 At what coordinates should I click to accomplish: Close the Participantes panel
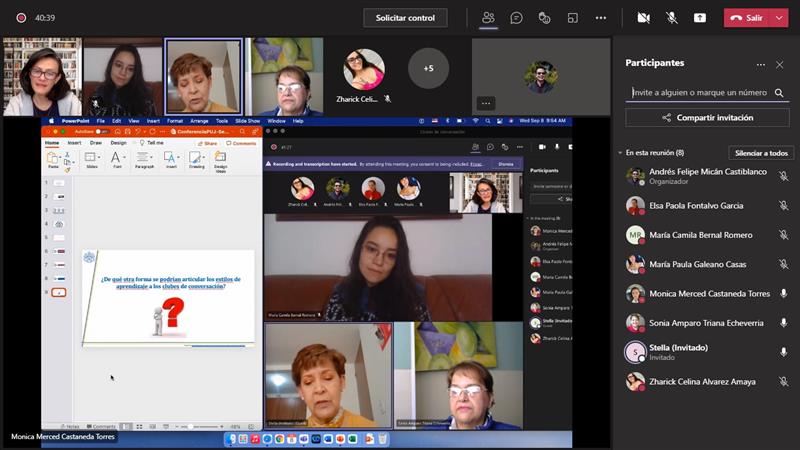tap(780, 65)
